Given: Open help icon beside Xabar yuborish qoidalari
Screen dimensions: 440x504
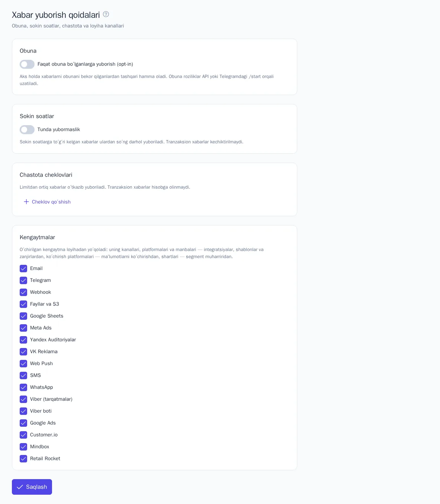Looking at the screenshot, I should (106, 14).
